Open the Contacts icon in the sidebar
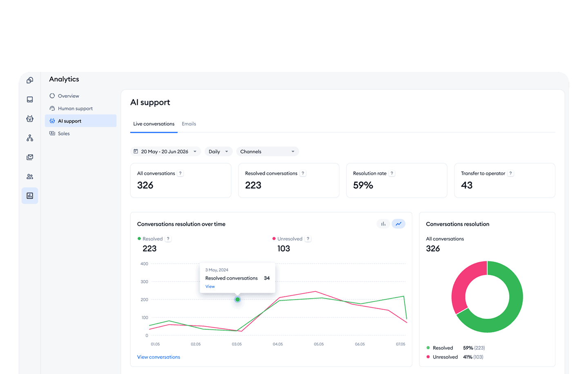This screenshot has width=588, height=374. pyautogui.click(x=29, y=176)
